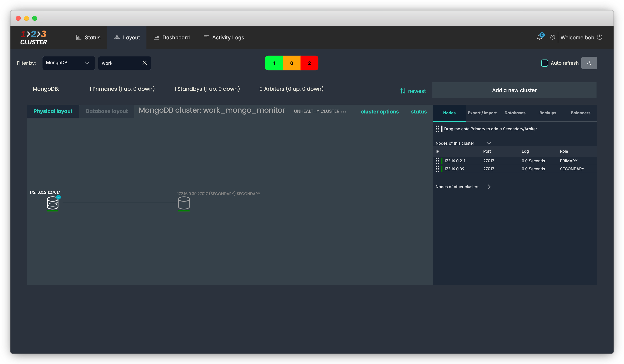Switch to the Database layout tab
The image size is (624, 364).
[x=107, y=111]
